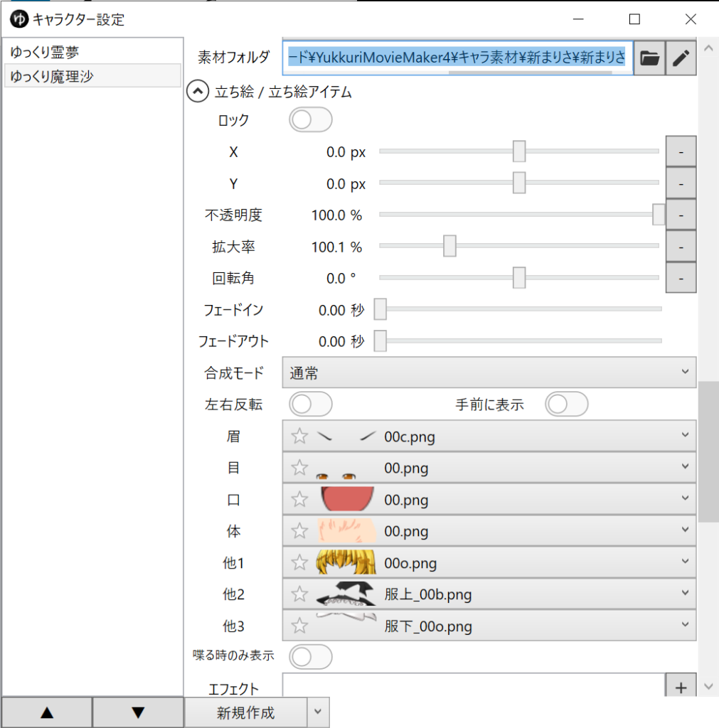Open the 口 image dropdown

coord(489,499)
